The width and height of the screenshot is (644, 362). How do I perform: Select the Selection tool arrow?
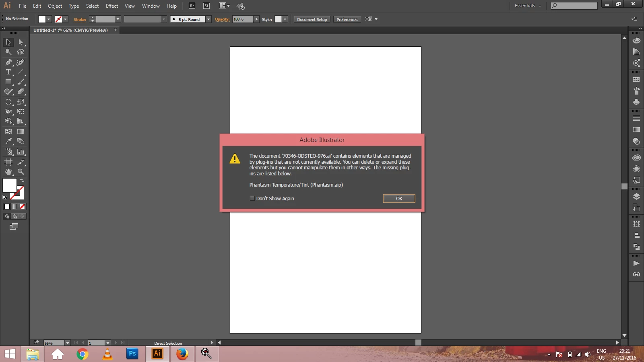pyautogui.click(x=8, y=42)
